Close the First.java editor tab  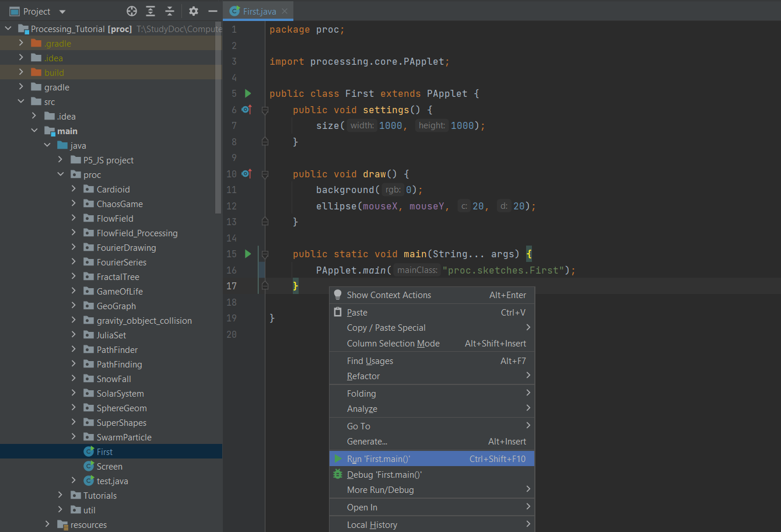click(x=285, y=11)
